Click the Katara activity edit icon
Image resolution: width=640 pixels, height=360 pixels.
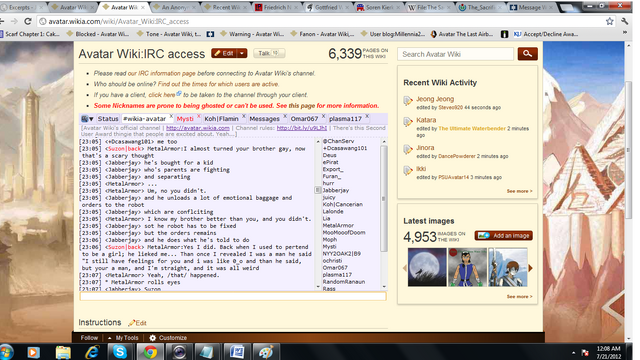[408, 122]
